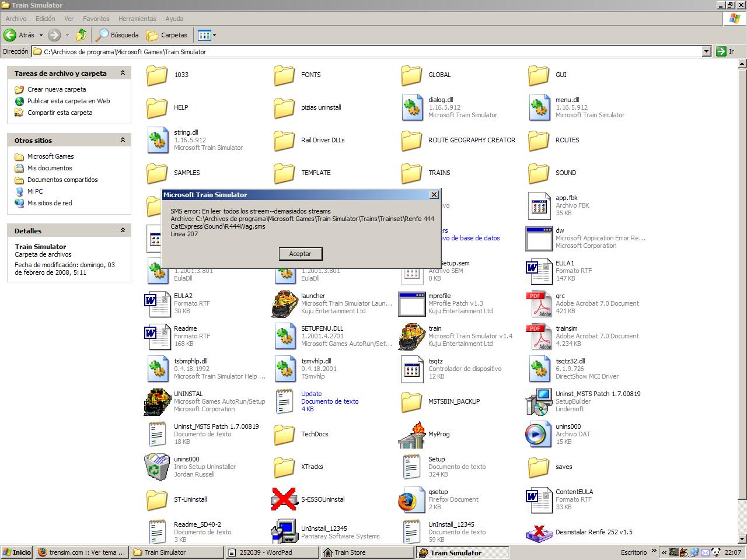The image size is (747, 560).
Task: Open the address bar dropdown
Action: pyautogui.click(x=706, y=51)
